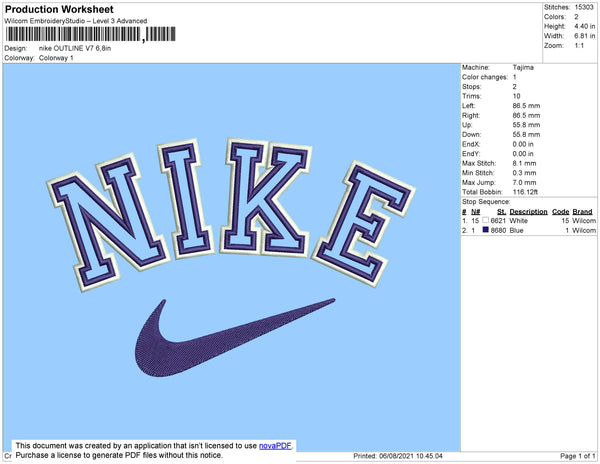Click the Height value '4.40 in'
Screen dimensions: 600x464
click(x=585, y=26)
